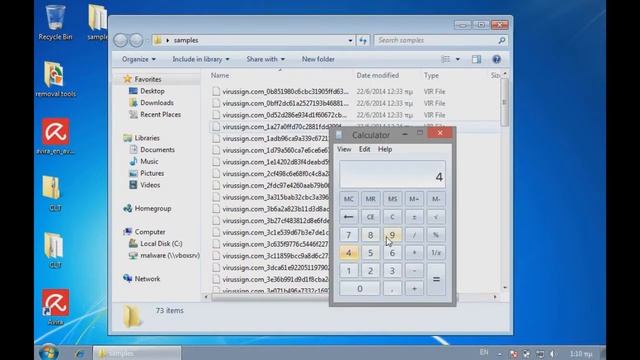Click the calculator digit 5 key
This screenshot has height=360, width=640.
[371, 253]
